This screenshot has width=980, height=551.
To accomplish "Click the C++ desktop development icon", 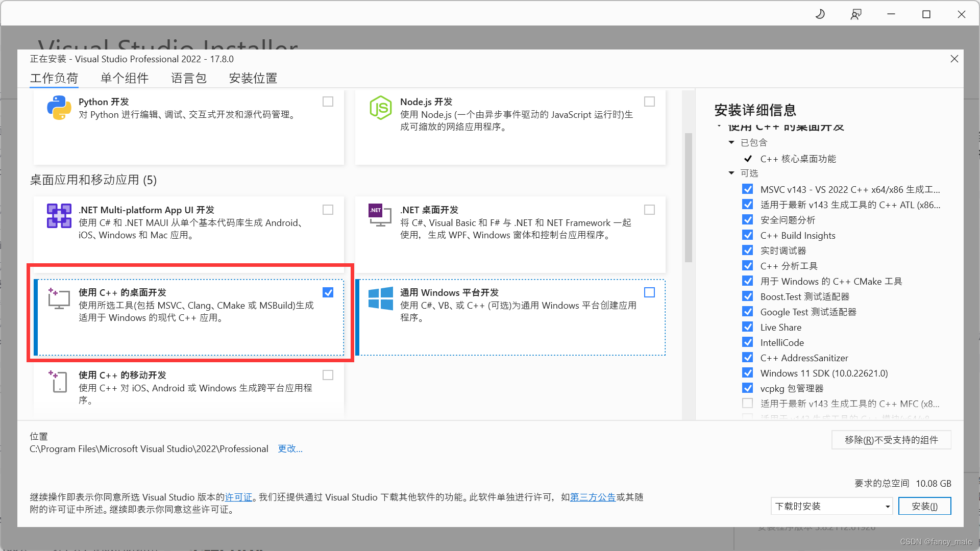I will (59, 298).
